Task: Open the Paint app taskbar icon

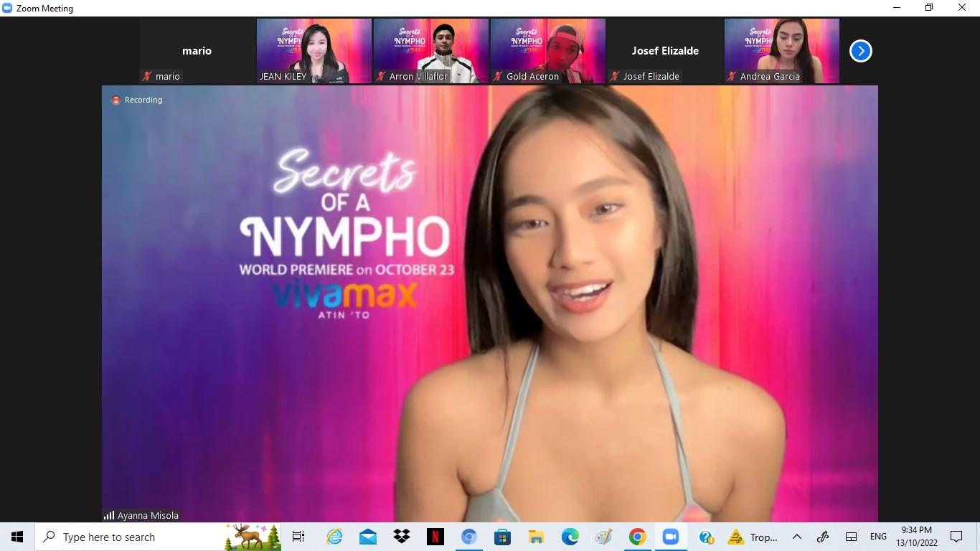Action: coord(604,537)
